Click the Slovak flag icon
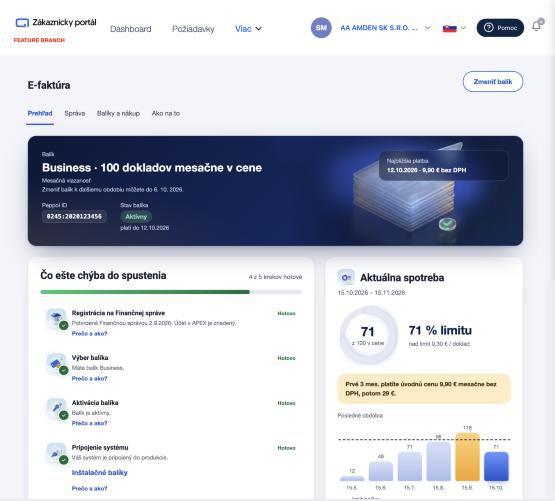The image size is (555, 501). (x=450, y=28)
